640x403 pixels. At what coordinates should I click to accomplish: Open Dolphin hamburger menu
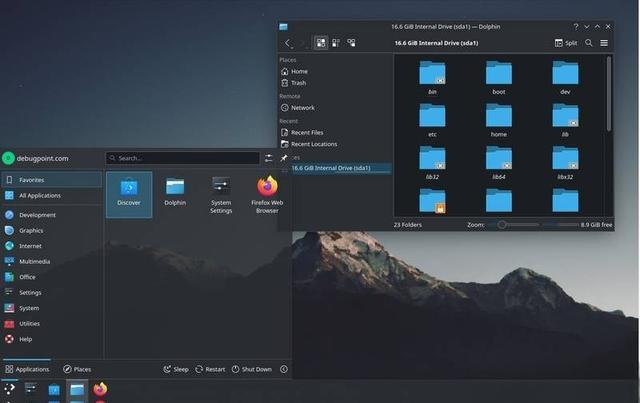coord(604,43)
